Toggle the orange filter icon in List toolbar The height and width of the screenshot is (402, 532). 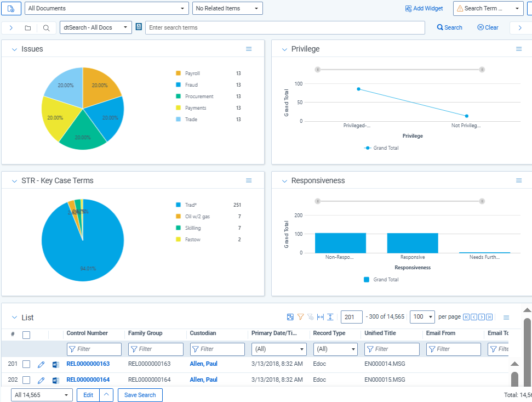pyautogui.click(x=300, y=317)
